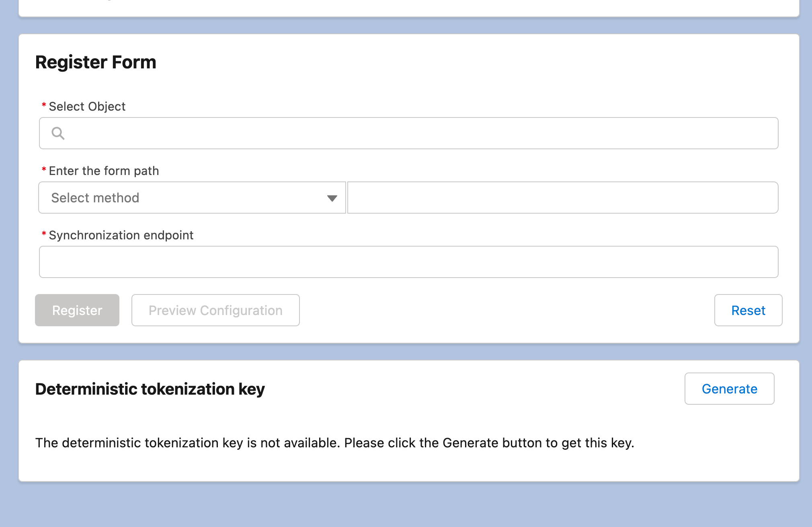Screen dimensions: 812x527
Task: Click the Register Form heading
Action: 96,62
